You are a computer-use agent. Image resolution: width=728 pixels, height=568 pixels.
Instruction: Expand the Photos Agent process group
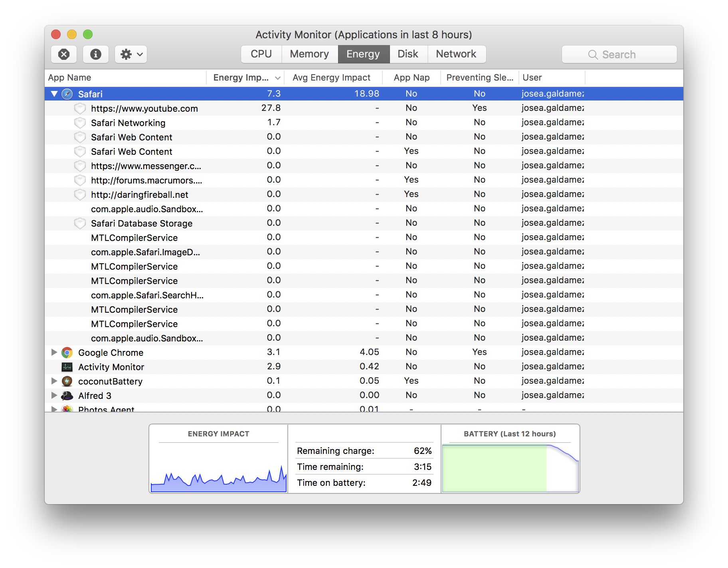pyautogui.click(x=54, y=409)
